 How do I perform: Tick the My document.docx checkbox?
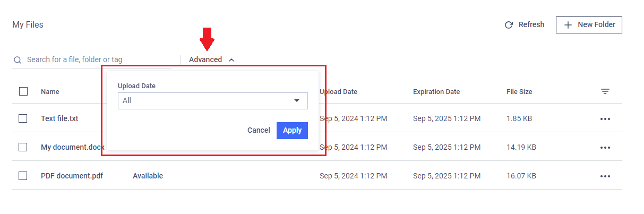coord(23,147)
